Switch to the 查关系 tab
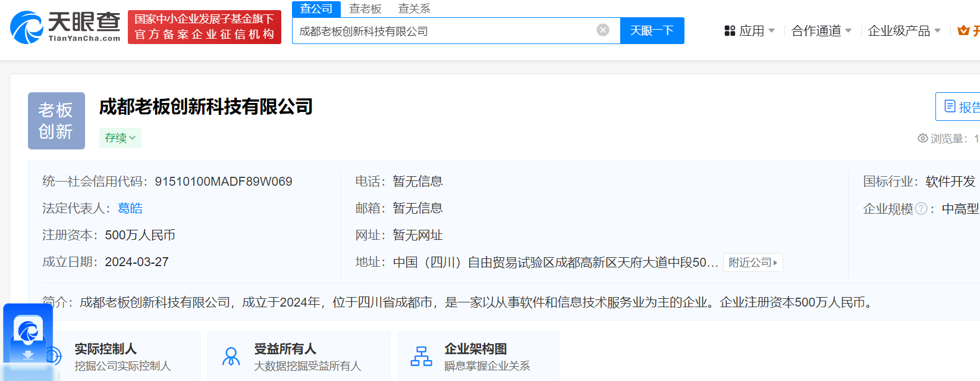The image size is (980, 381). [414, 9]
